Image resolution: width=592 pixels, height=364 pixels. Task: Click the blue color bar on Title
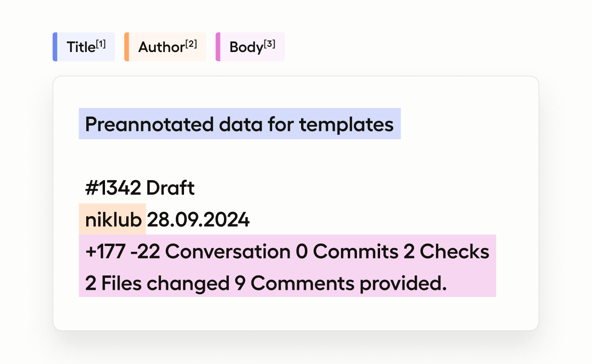point(55,47)
